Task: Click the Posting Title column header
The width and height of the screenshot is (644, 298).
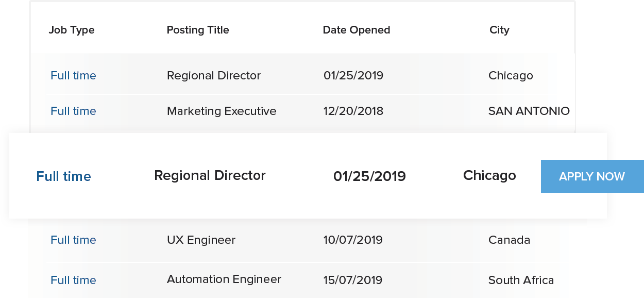Action: pyautogui.click(x=198, y=30)
